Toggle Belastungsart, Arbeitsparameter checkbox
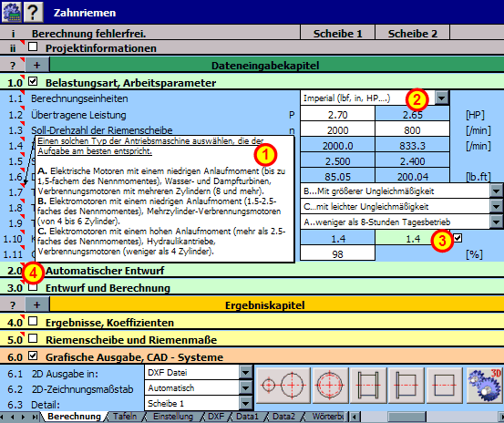 coord(33,81)
